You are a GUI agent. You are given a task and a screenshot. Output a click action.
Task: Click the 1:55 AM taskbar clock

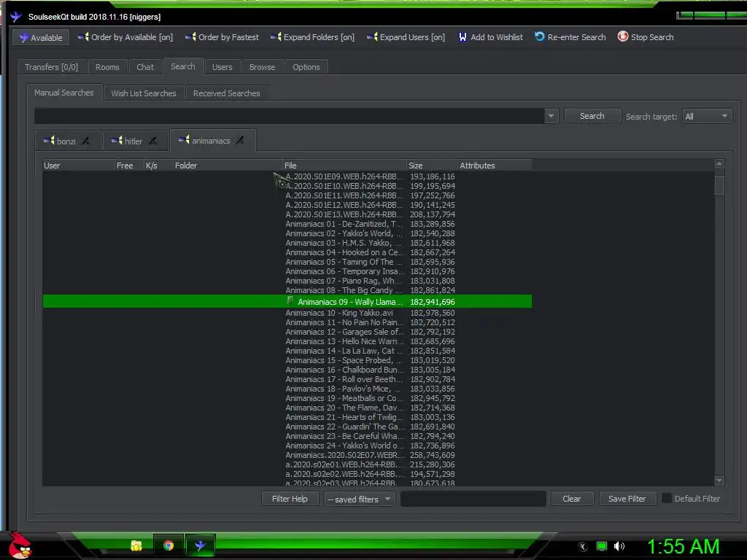(x=683, y=546)
